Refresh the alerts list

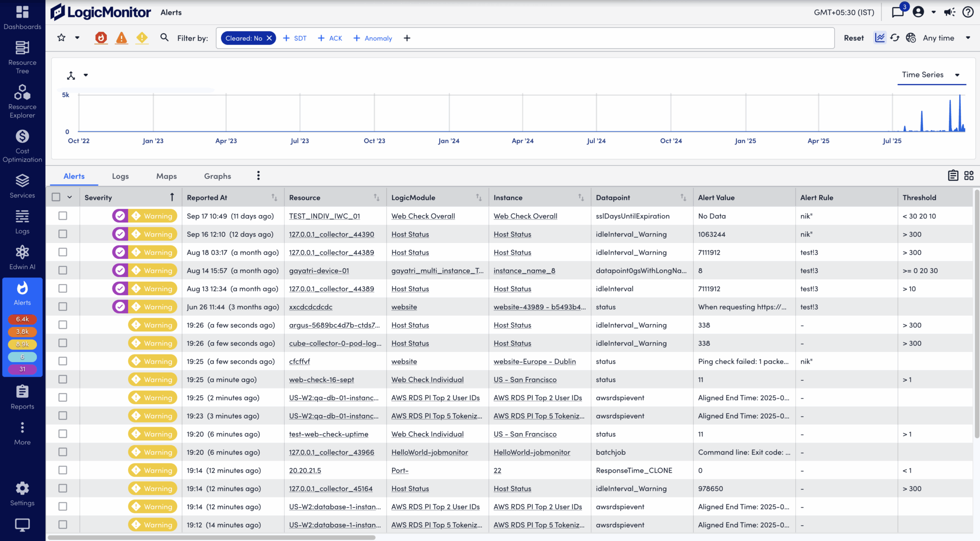pyautogui.click(x=895, y=37)
